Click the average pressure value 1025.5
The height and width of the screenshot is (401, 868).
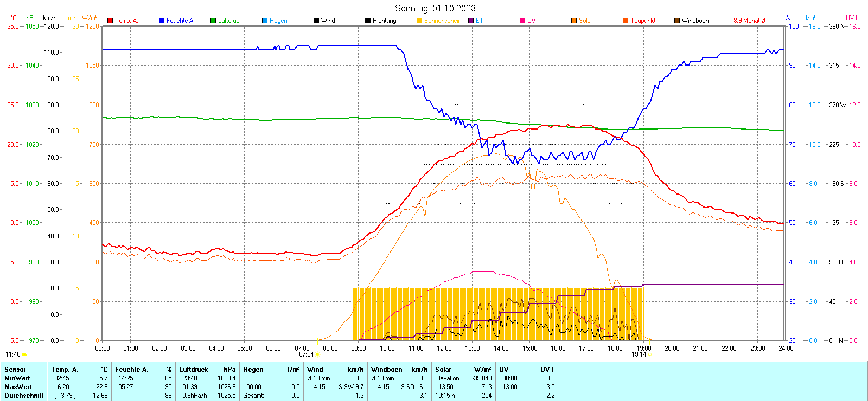tap(227, 396)
